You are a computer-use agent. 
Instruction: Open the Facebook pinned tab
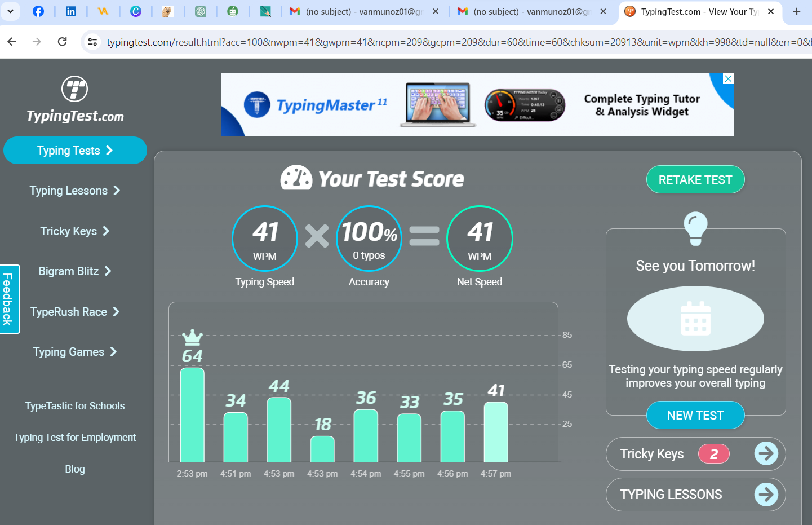(38, 11)
